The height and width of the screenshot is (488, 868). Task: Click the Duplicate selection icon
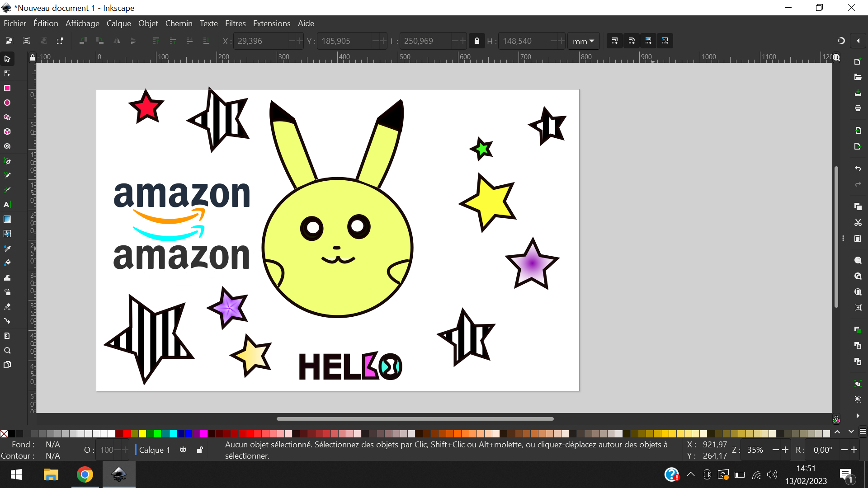(858, 330)
